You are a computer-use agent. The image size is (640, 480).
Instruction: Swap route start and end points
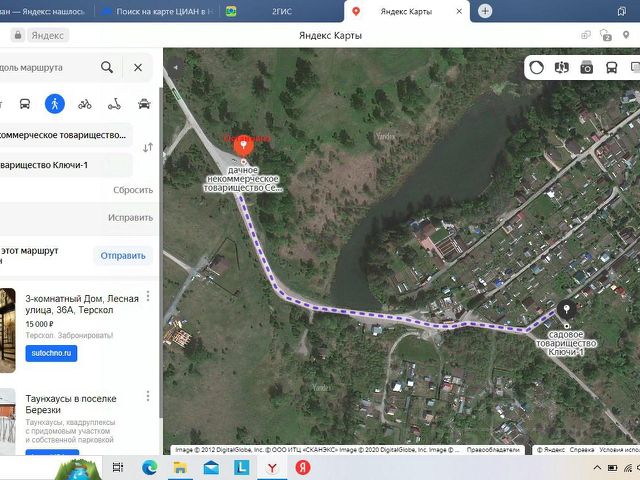pyautogui.click(x=148, y=147)
